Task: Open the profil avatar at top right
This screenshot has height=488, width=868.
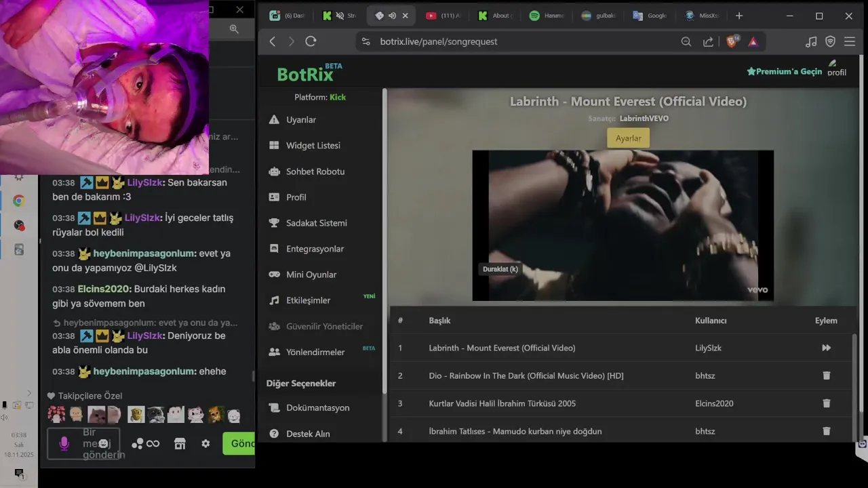Action: pyautogui.click(x=837, y=68)
